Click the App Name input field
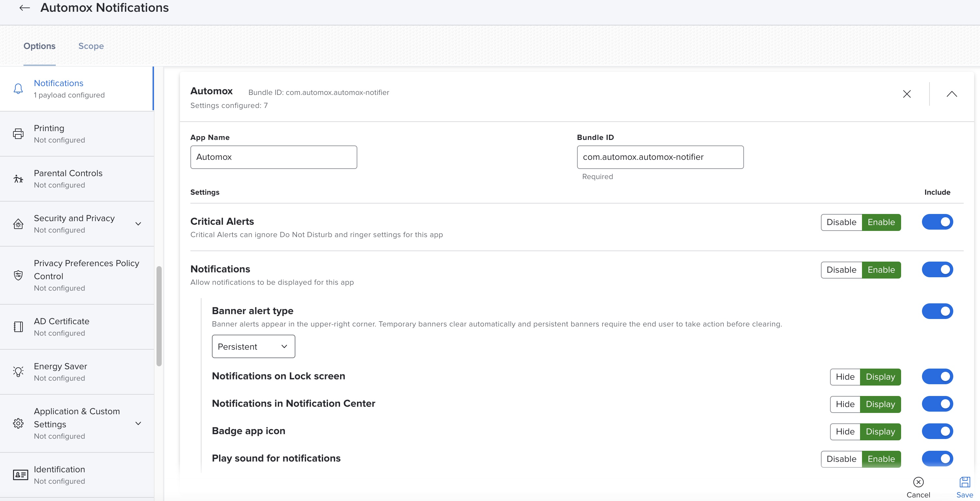Screen dimensions: 980x501 [274, 157]
